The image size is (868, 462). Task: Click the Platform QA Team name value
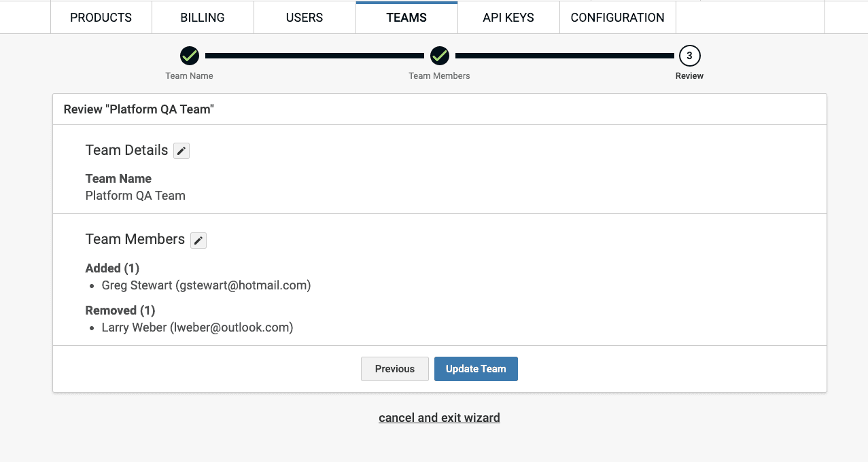point(135,196)
